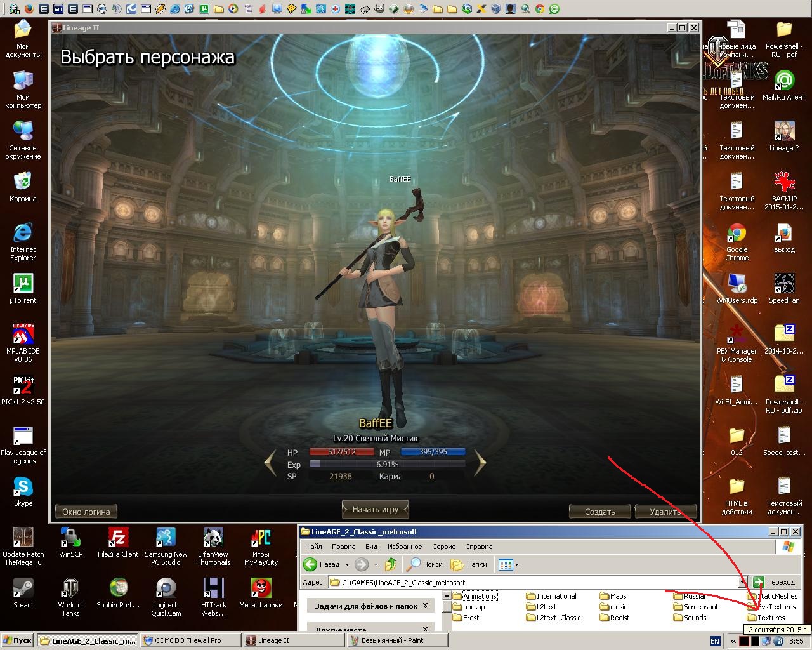812x650 pixels.
Task: Open Mail.Ru Агент desktop icon
Action: [784, 85]
